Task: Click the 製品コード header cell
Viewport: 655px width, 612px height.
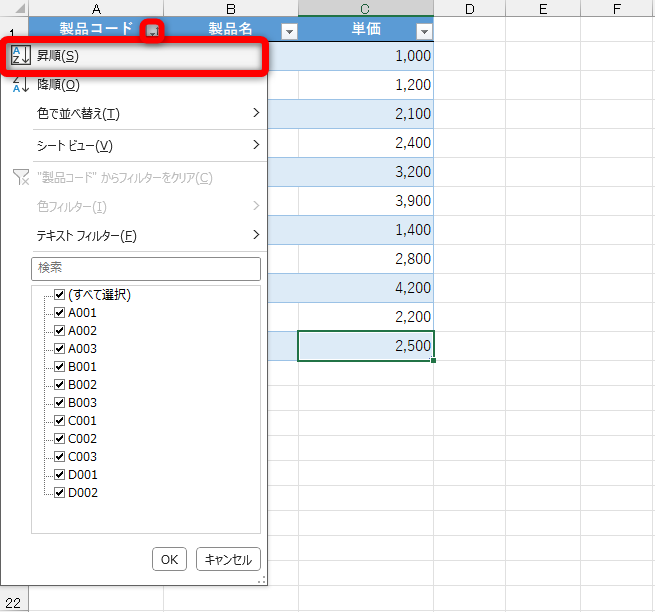Action: (x=96, y=29)
